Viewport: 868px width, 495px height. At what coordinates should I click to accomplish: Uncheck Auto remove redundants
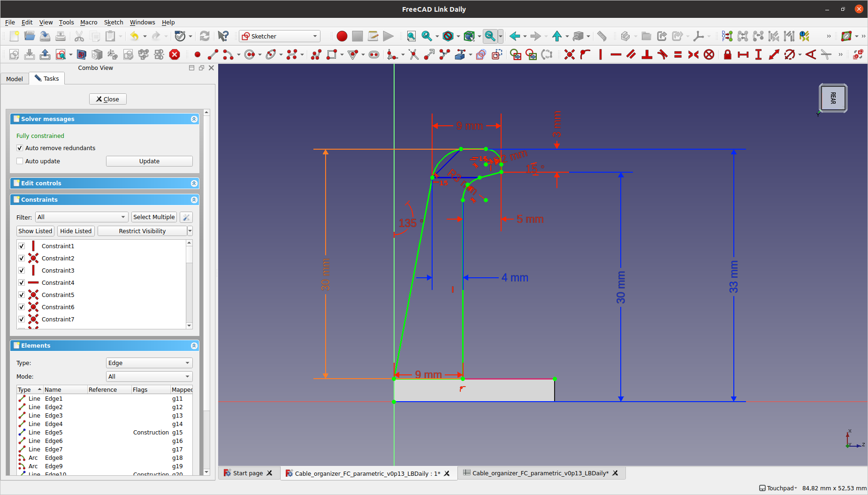[20, 148]
